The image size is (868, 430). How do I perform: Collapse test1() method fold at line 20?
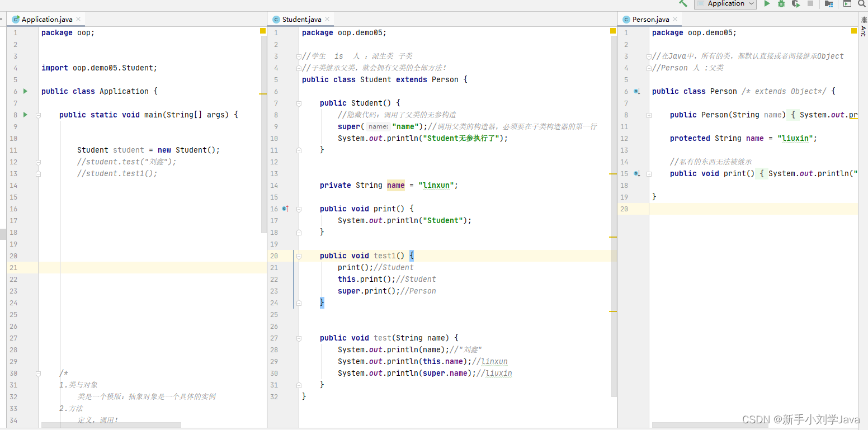point(299,256)
